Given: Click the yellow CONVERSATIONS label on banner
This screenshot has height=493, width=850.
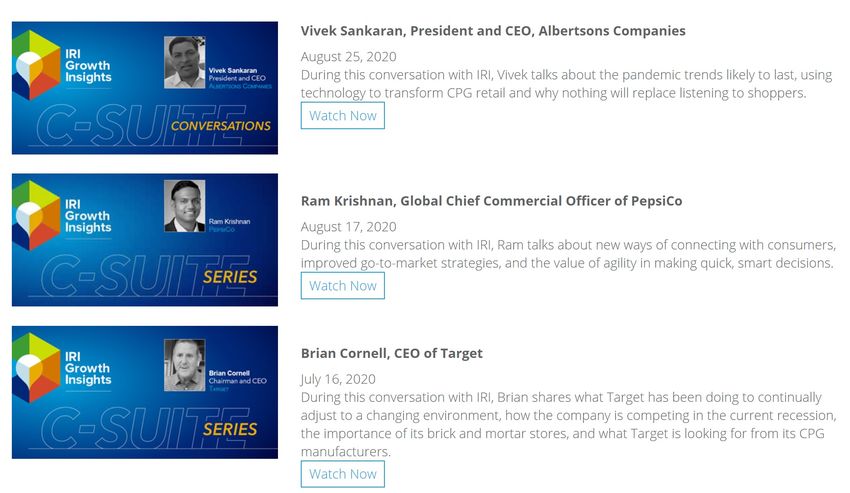Looking at the screenshot, I should click(221, 126).
